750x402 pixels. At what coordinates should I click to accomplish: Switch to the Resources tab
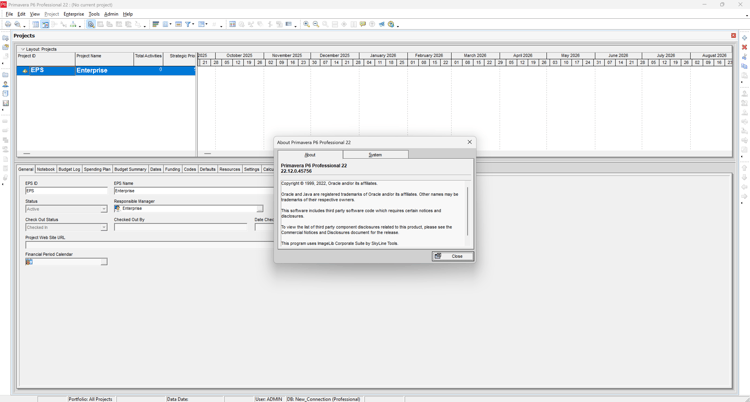(x=230, y=169)
